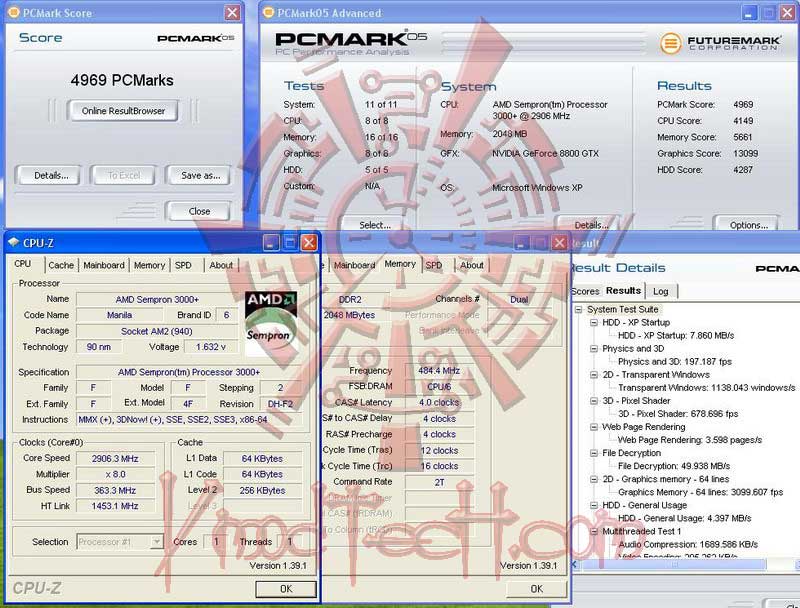Image resolution: width=800 pixels, height=608 pixels.
Task: Collapse the File Decryption node
Action: [x=594, y=453]
